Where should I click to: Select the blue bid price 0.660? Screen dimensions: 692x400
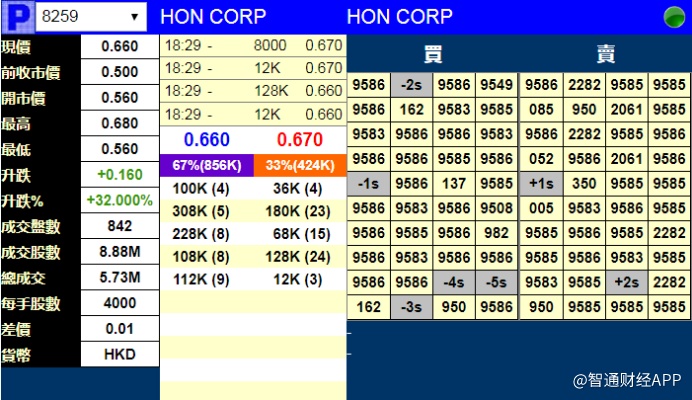(x=207, y=140)
